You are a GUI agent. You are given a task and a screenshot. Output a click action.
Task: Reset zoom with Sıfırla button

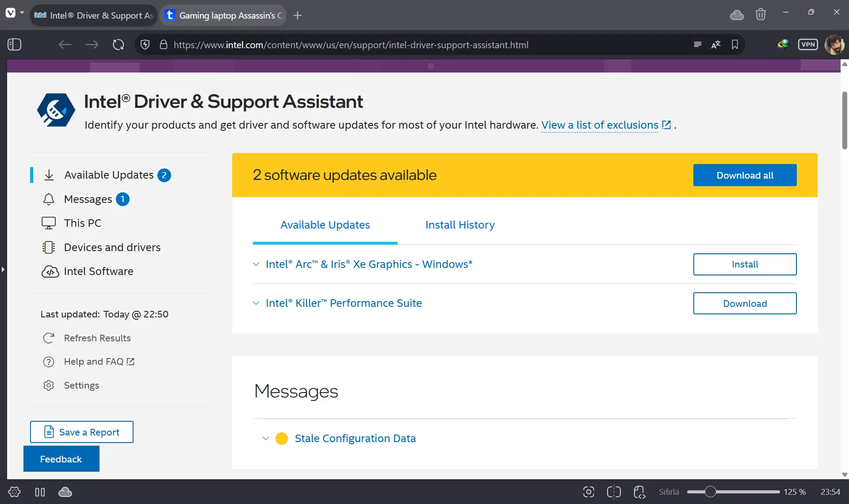point(669,492)
